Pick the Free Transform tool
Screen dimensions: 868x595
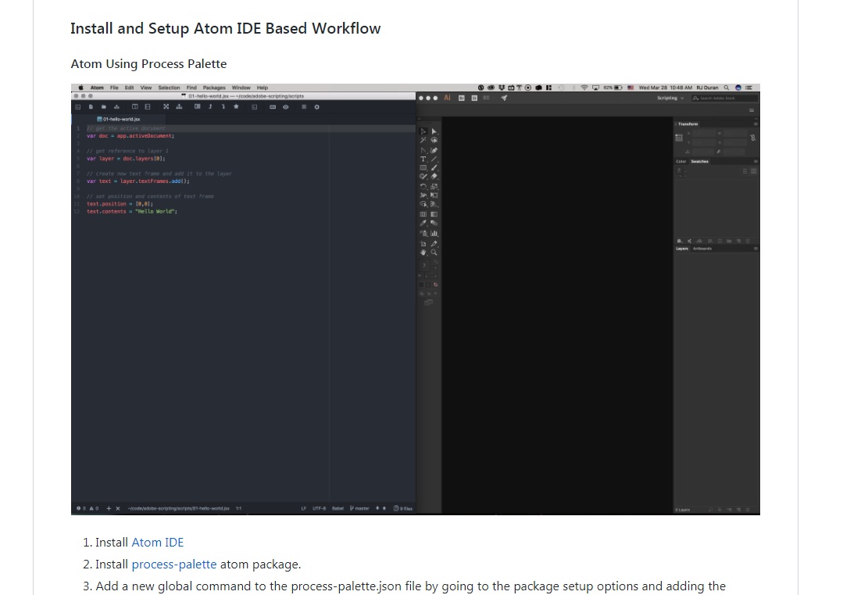coord(434,195)
